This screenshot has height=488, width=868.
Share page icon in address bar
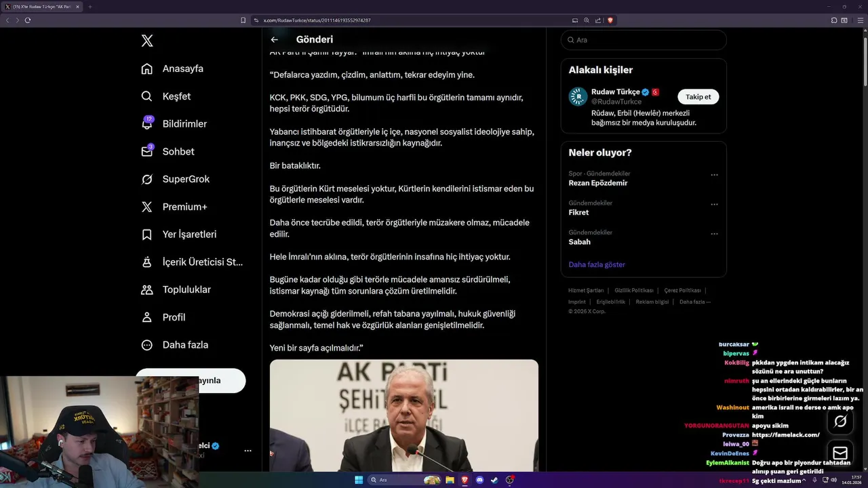pos(597,20)
